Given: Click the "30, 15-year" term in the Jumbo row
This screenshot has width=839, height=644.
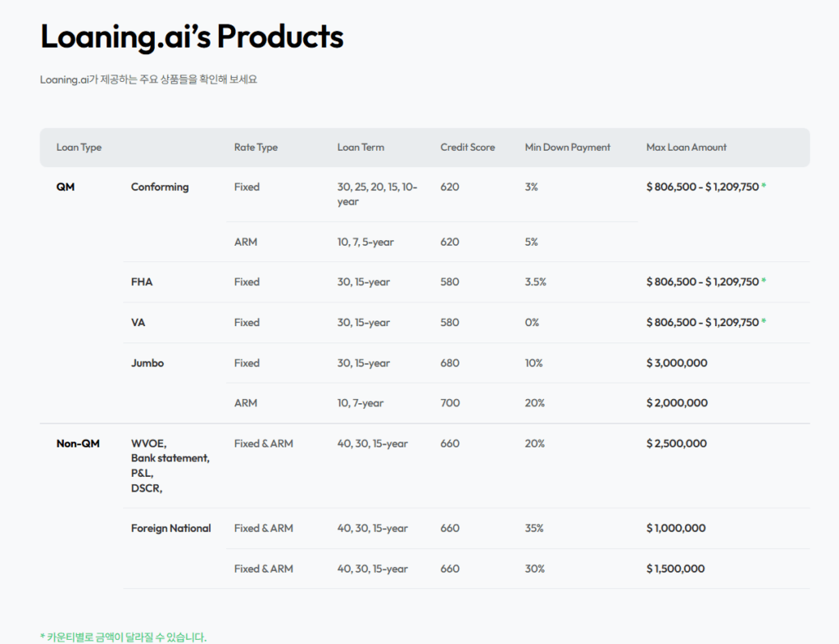Looking at the screenshot, I should pos(363,364).
